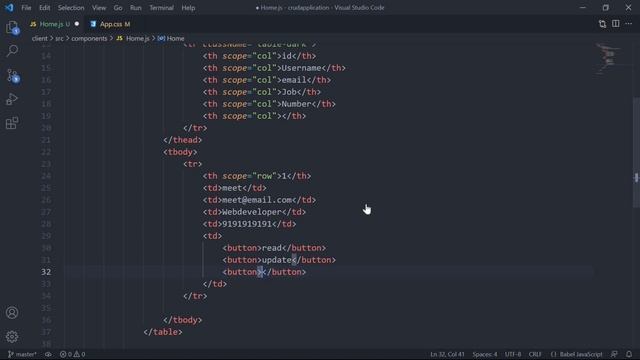Click the notifications bell in status bar
Screen dimensions: 640x360
[x=629, y=354]
